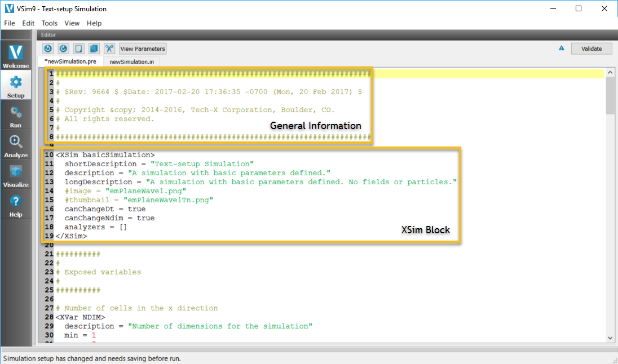Click the cut scissors icon
618x364 pixels.
coord(109,48)
